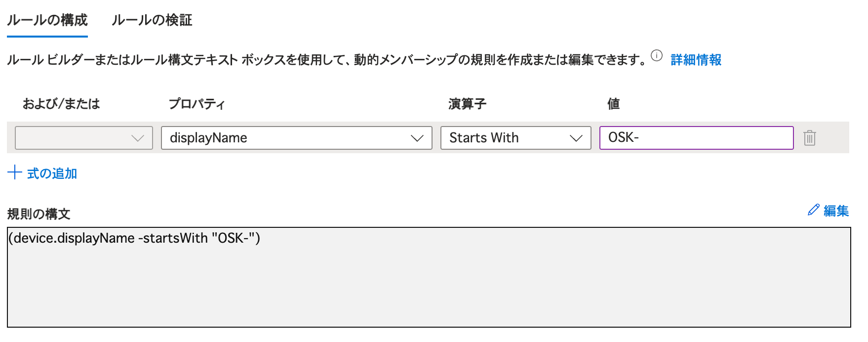Click the plus icon to add expression
This screenshot has height=342, width=868.
point(15,173)
